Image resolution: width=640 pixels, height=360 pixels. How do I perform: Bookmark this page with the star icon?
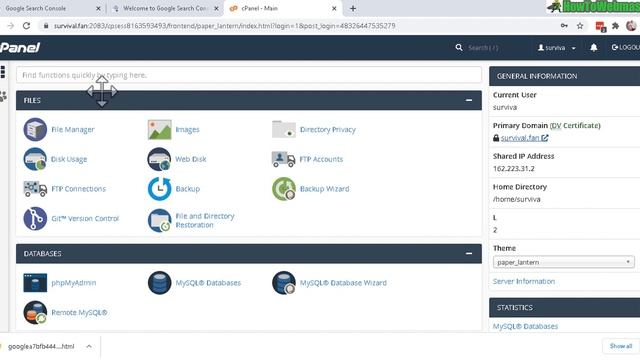(580, 26)
